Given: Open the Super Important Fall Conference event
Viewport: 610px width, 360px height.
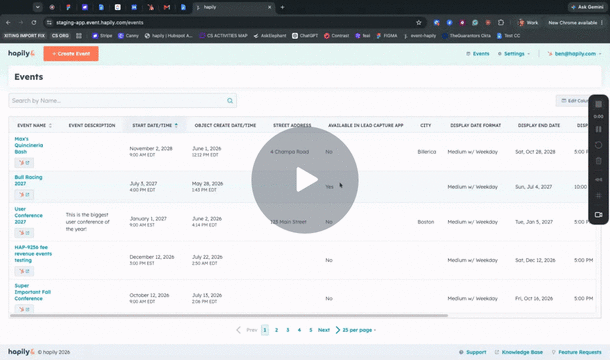Looking at the screenshot, I should (33, 292).
